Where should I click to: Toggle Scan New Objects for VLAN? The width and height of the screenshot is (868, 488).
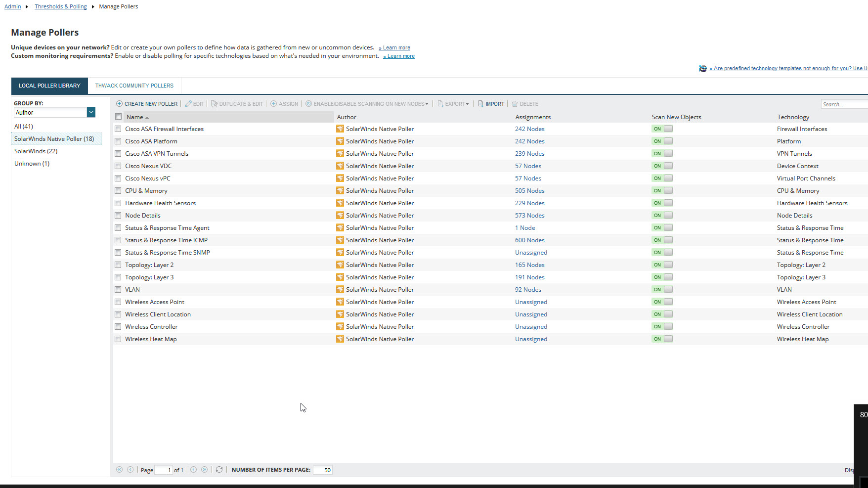tap(662, 289)
